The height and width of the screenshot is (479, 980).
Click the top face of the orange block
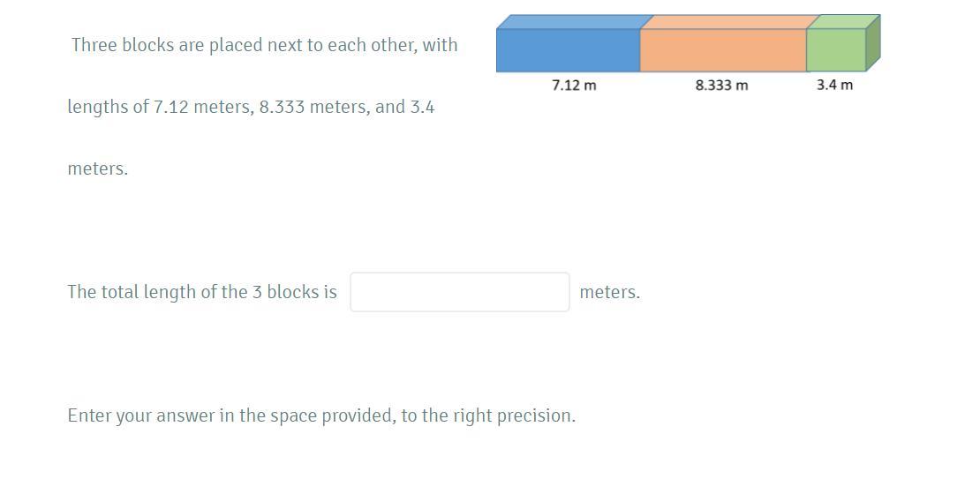coord(730,22)
